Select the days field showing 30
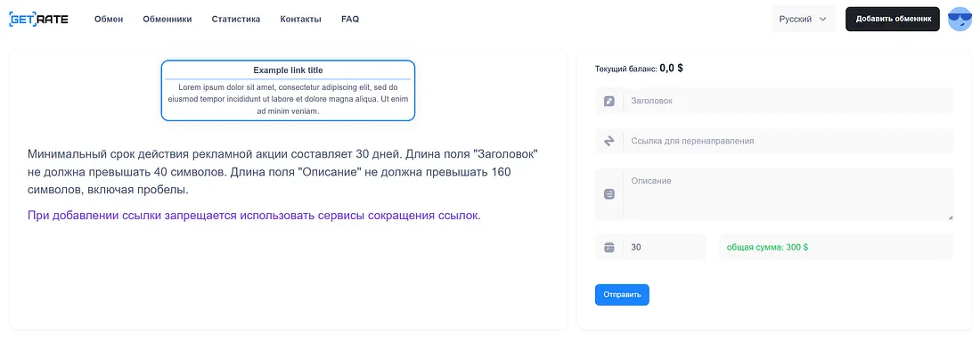980x344 pixels. pos(665,247)
